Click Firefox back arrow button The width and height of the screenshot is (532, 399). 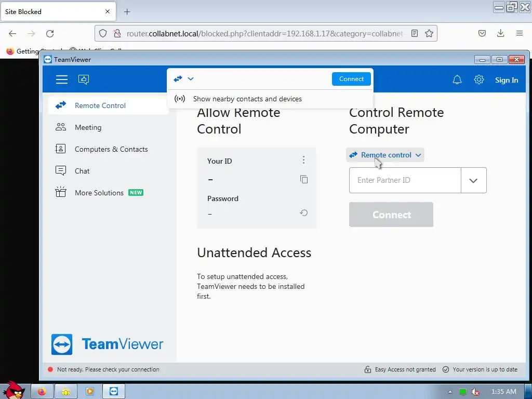(12, 33)
